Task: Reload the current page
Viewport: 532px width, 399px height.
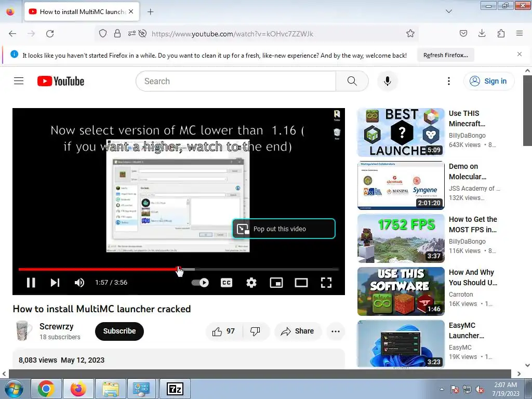Action: tap(50, 34)
